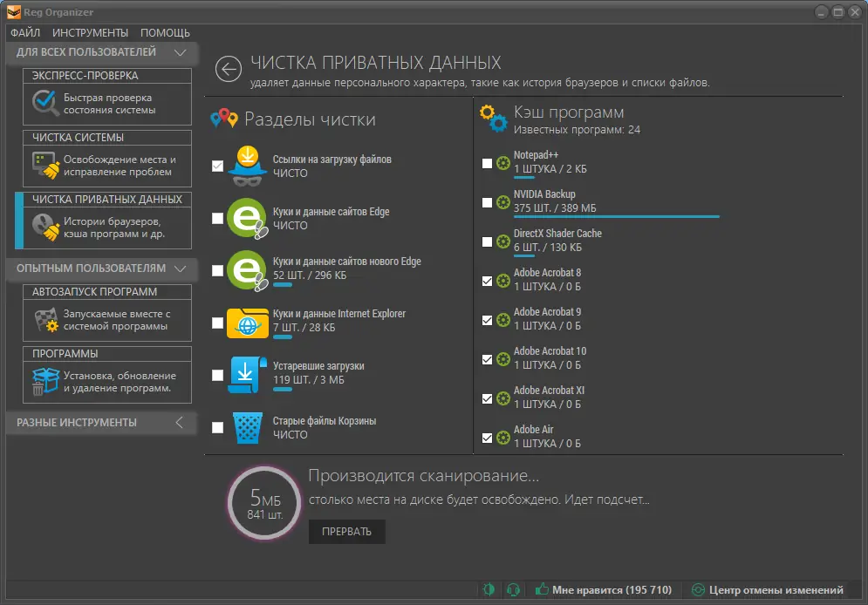Uncheck the Adobe Acrobat 8 checkbox
This screenshot has height=605, width=868.
tap(487, 281)
